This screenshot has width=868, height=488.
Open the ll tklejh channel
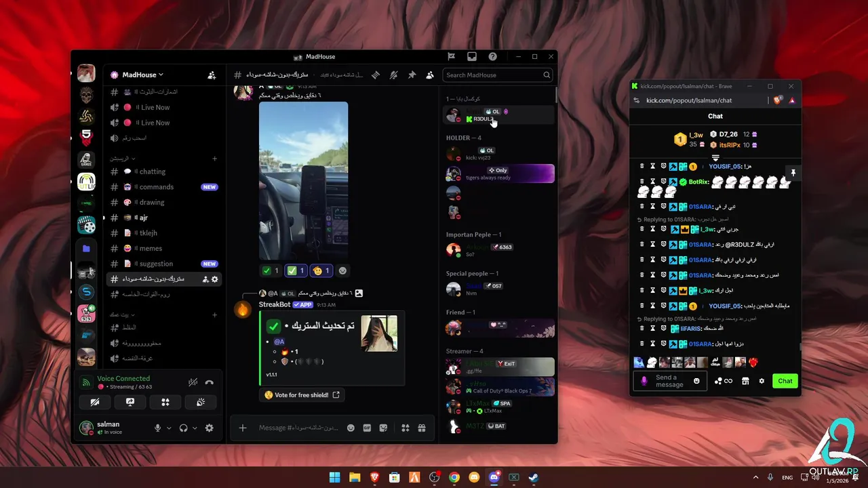163,233
